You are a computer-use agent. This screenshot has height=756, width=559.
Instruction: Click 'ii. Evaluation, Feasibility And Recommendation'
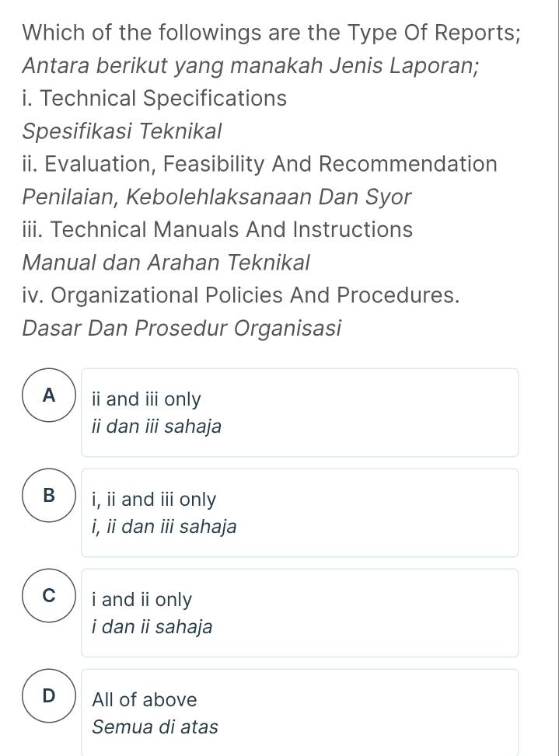click(x=260, y=164)
